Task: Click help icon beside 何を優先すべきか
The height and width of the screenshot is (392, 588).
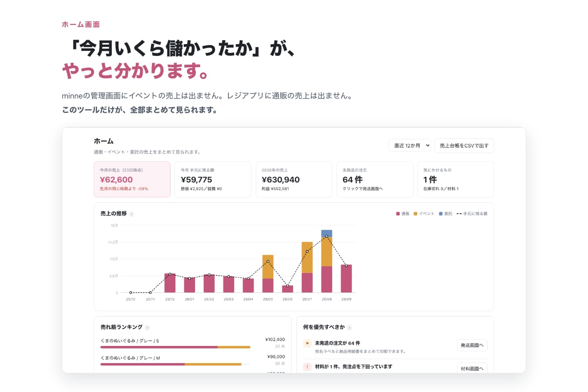Action: pos(349,328)
